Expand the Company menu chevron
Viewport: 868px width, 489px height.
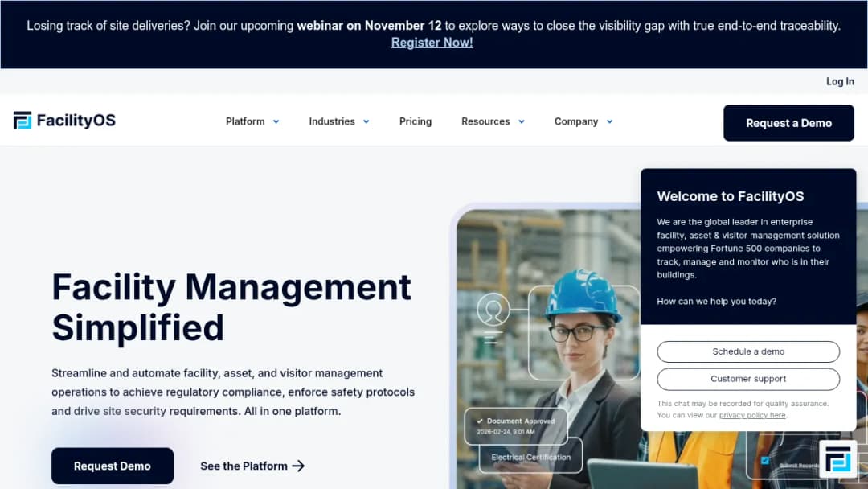coord(609,121)
